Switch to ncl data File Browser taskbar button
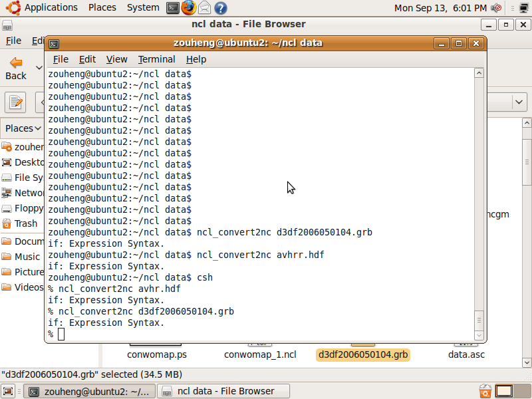 point(225,391)
